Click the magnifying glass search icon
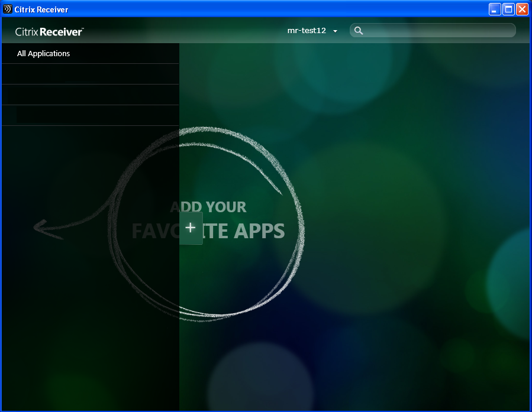Viewport: 532px width, 412px height. [x=358, y=31]
